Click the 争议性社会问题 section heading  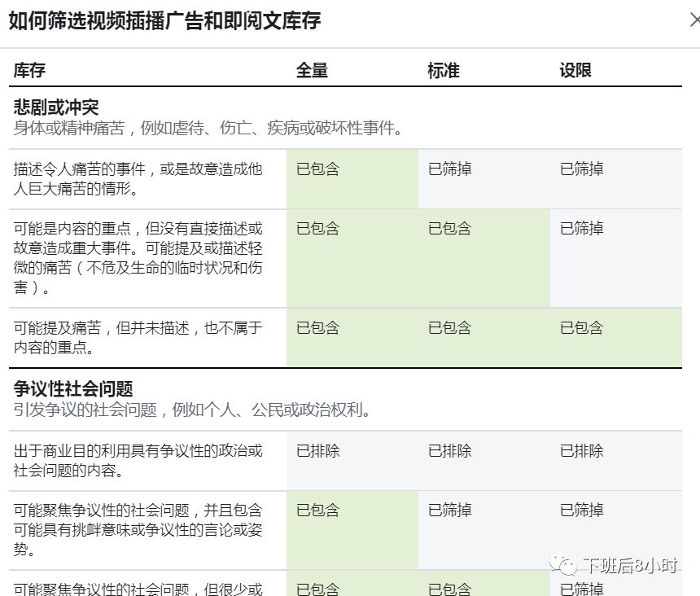[x=73, y=389]
